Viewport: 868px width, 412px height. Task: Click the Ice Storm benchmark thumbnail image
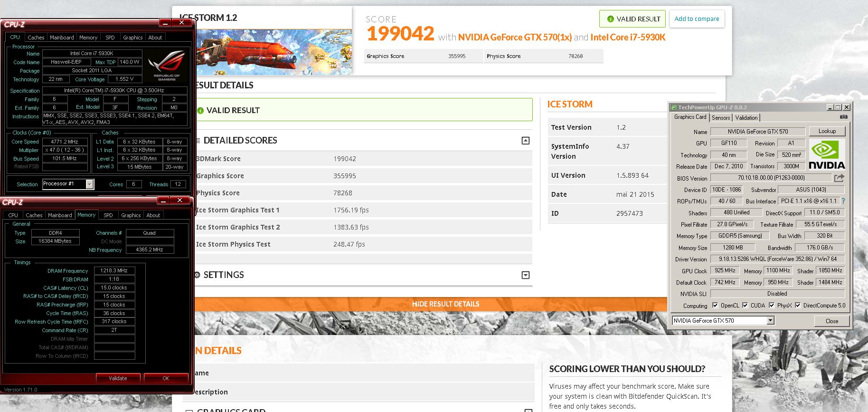(x=273, y=52)
